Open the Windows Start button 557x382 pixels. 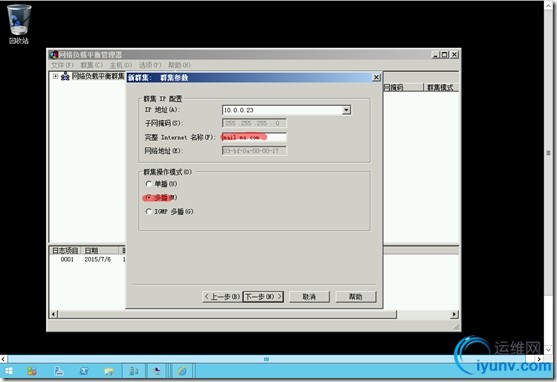9,371
